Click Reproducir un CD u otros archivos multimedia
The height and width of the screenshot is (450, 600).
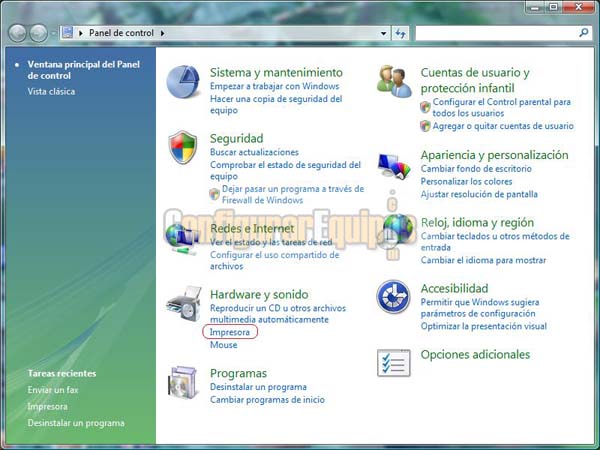pyautogui.click(x=278, y=314)
